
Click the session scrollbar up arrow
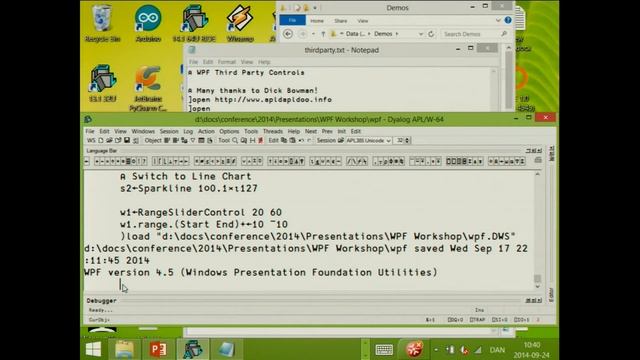538,174
